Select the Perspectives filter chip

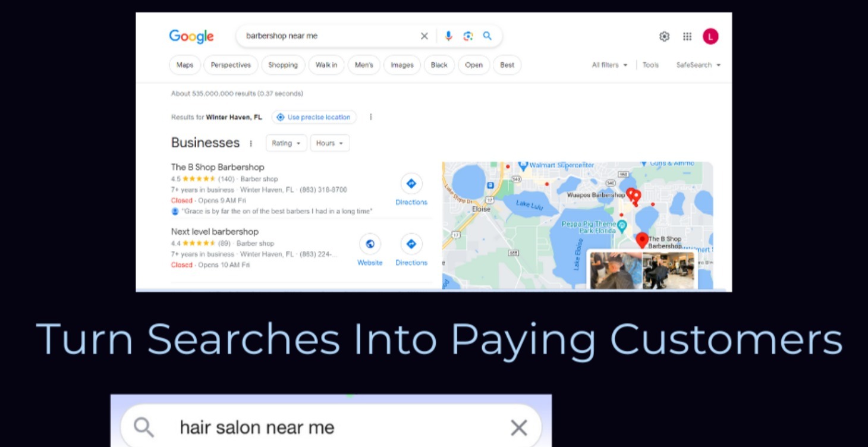[x=231, y=65]
